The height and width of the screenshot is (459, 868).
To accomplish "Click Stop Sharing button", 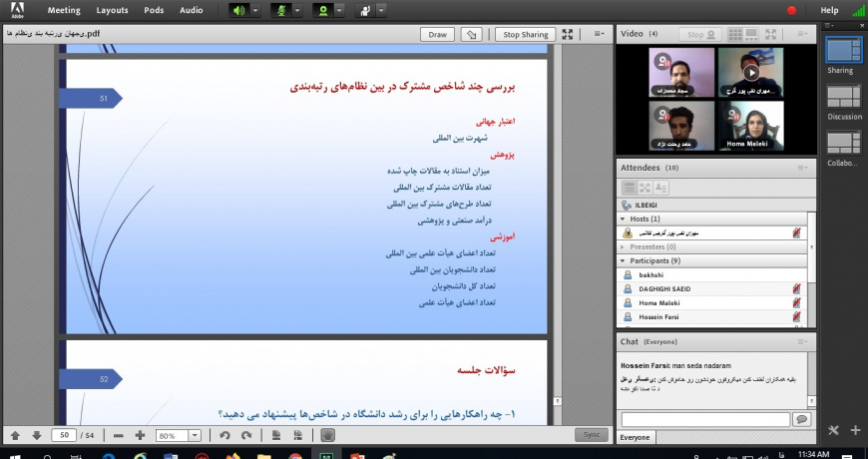I will point(526,34).
